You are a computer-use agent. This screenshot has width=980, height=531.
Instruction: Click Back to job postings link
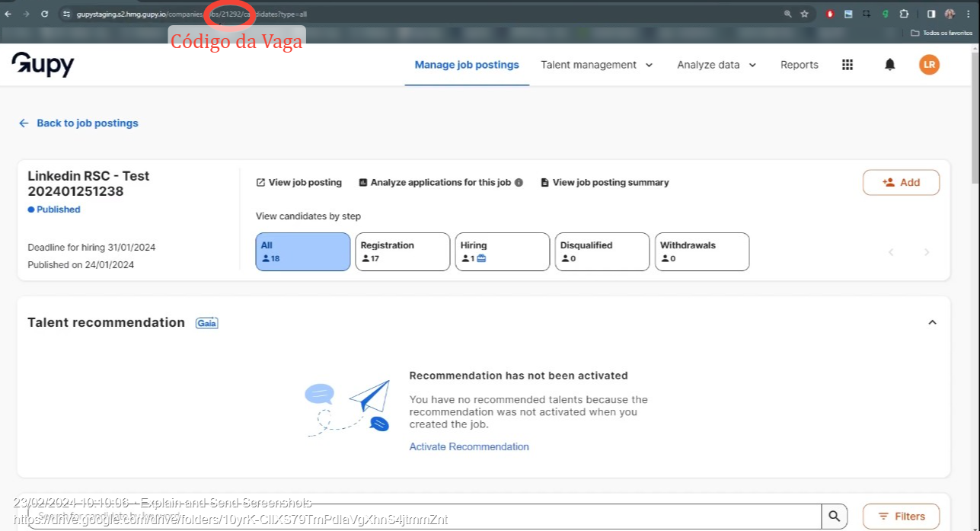(x=88, y=123)
